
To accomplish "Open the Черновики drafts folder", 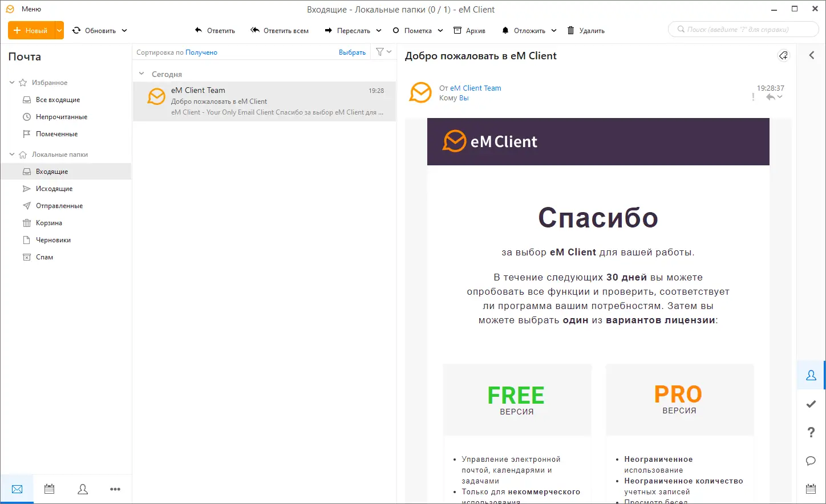I will click(53, 240).
